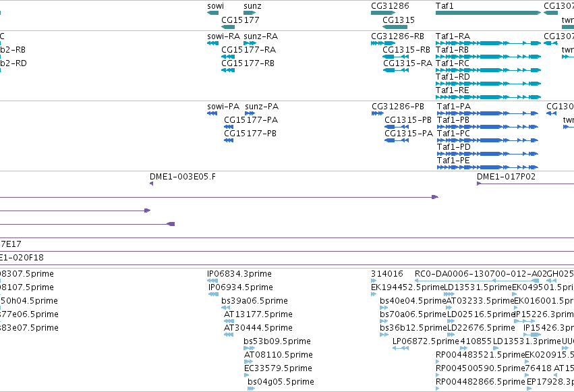Image resolution: width=574 pixels, height=392 pixels.
Task: Open protein CG31286-PB
Action: pos(398,107)
